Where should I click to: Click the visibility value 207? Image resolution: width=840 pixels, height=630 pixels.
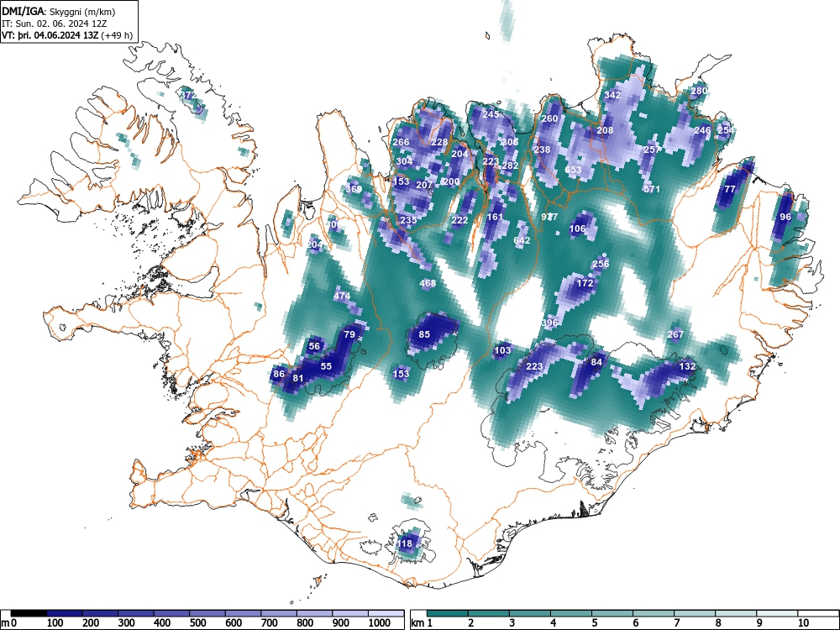[x=424, y=185]
